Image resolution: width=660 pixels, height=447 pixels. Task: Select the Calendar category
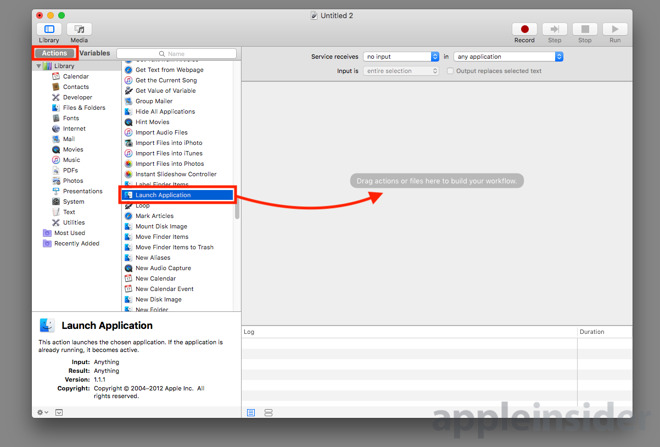(x=76, y=76)
